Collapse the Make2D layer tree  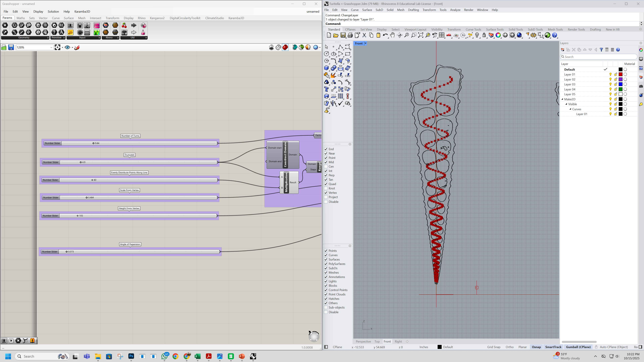click(x=562, y=99)
